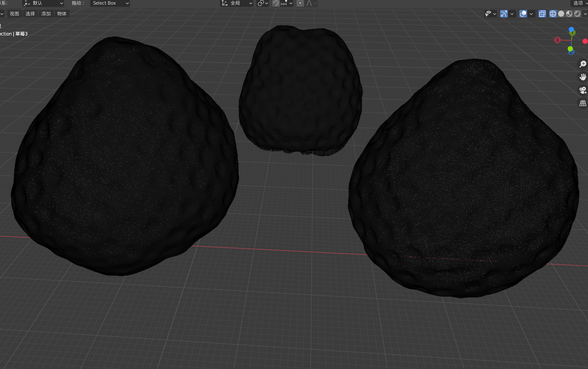Switch to solid viewport shading
588x369 pixels.
coord(561,14)
